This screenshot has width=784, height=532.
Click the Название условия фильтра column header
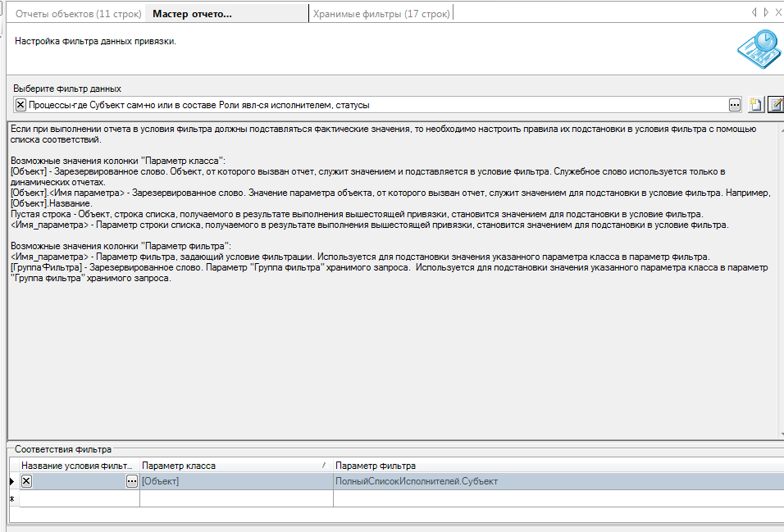[77, 466]
